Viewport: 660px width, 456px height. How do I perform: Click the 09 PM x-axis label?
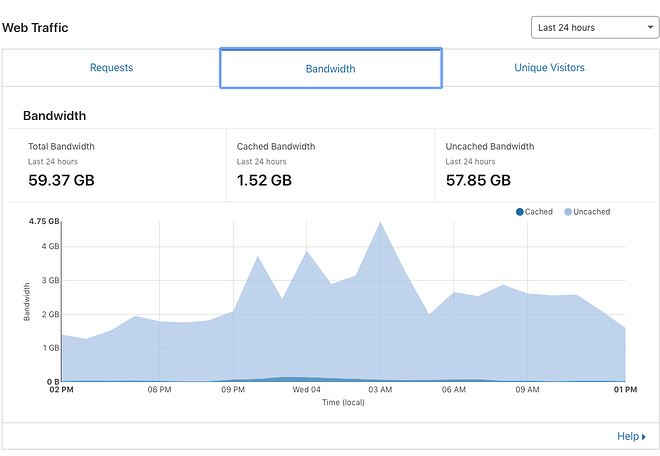(x=233, y=389)
